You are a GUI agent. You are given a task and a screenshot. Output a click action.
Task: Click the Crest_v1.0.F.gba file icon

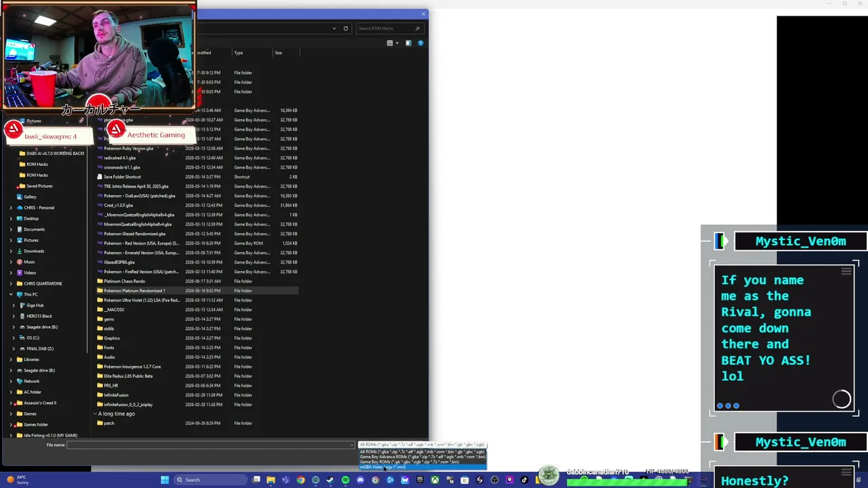pyautogui.click(x=100, y=205)
